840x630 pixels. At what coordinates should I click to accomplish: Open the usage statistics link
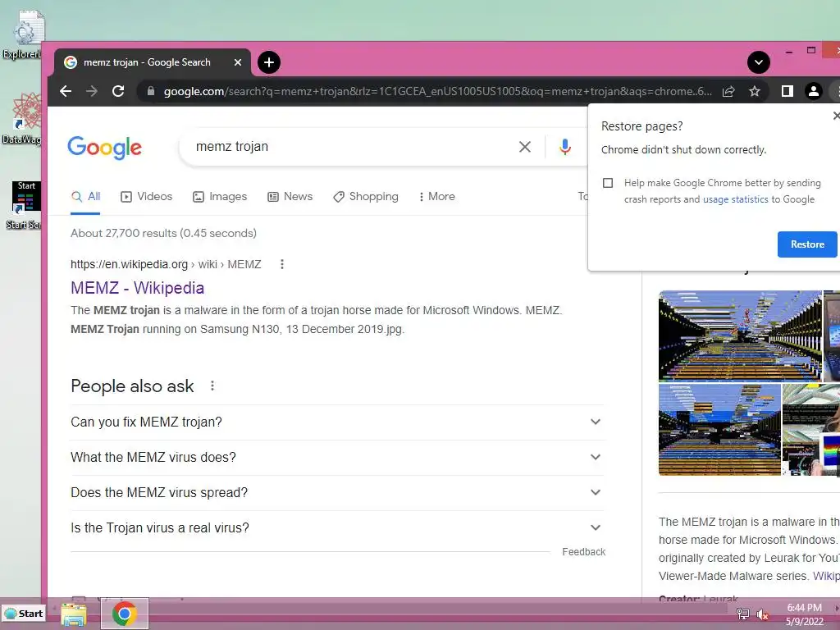[x=736, y=199]
